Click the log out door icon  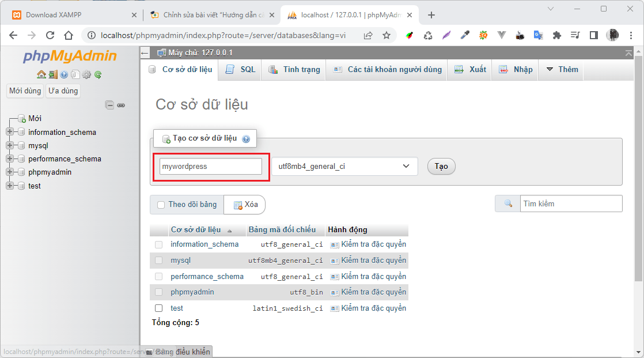pos(52,74)
